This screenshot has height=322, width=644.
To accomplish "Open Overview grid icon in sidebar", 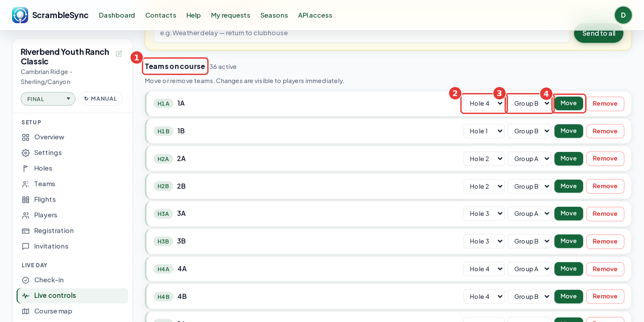I will point(26,137).
